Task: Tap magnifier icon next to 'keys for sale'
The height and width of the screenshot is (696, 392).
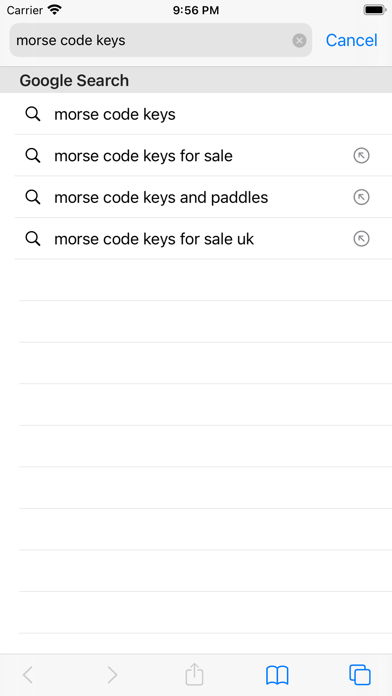Action: coord(33,156)
